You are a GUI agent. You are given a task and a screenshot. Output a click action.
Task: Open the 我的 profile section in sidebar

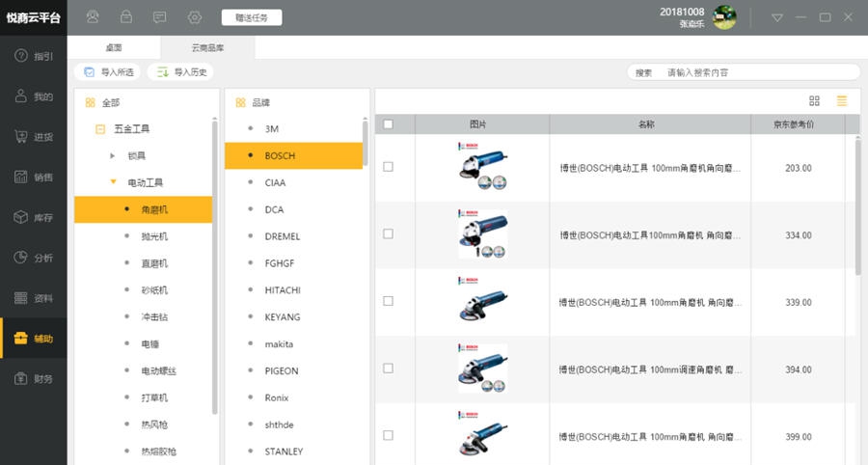click(33, 96)
